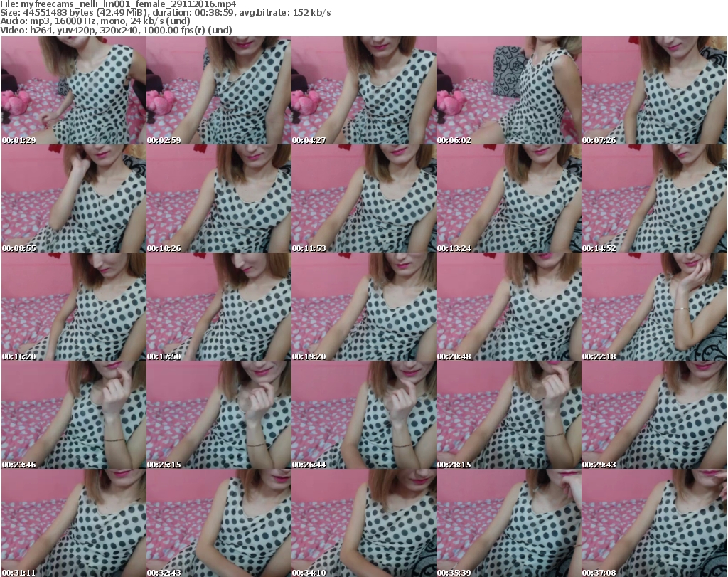Click the 'File:' name line in header
Image resolution: width=728 pixels, height=577 pixels.
[x=118, y=4]
